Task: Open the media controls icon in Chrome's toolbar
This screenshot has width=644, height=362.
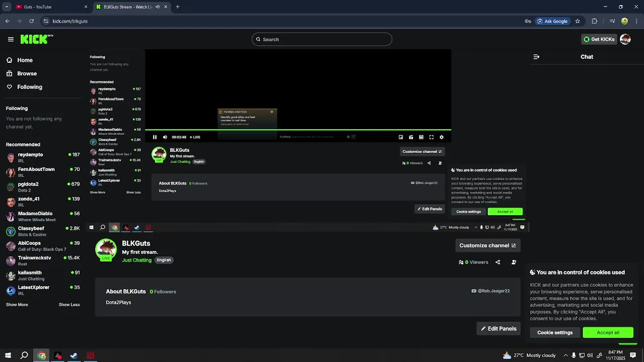Action: pyautogui.click(x=612, y=21)
